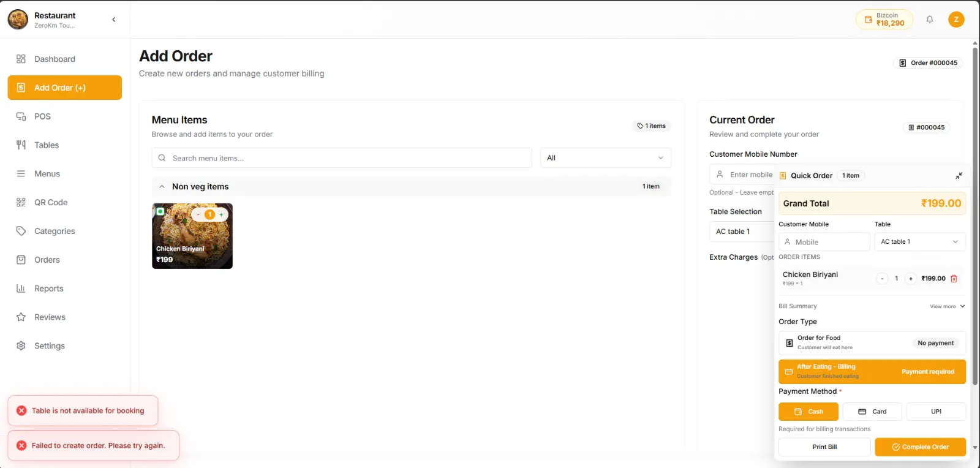The image size is (980, 468).
Task: Select Card payment method
Action: (x=872, y=412)
